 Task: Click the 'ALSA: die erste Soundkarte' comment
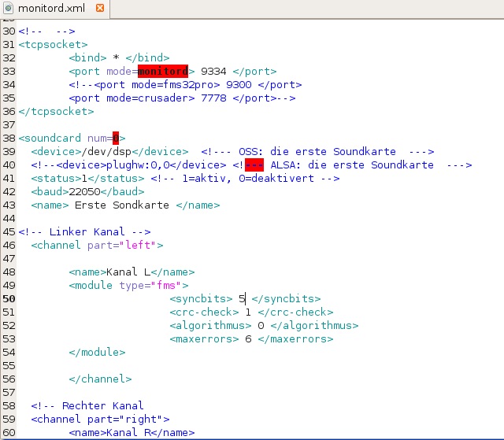click(x=352, y=165)
